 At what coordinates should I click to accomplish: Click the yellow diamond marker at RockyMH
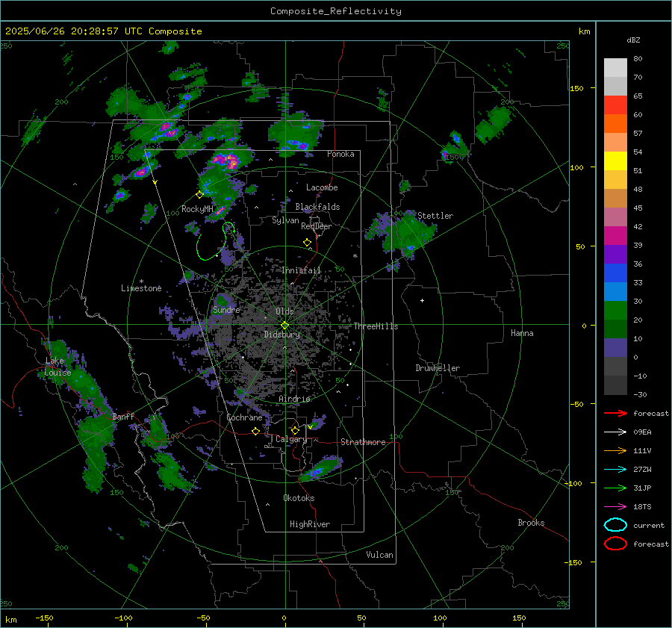pos(199,195)
